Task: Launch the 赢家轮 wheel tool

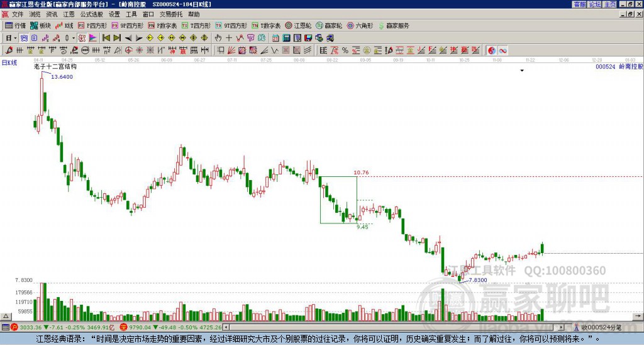Action: click(329, 25)
